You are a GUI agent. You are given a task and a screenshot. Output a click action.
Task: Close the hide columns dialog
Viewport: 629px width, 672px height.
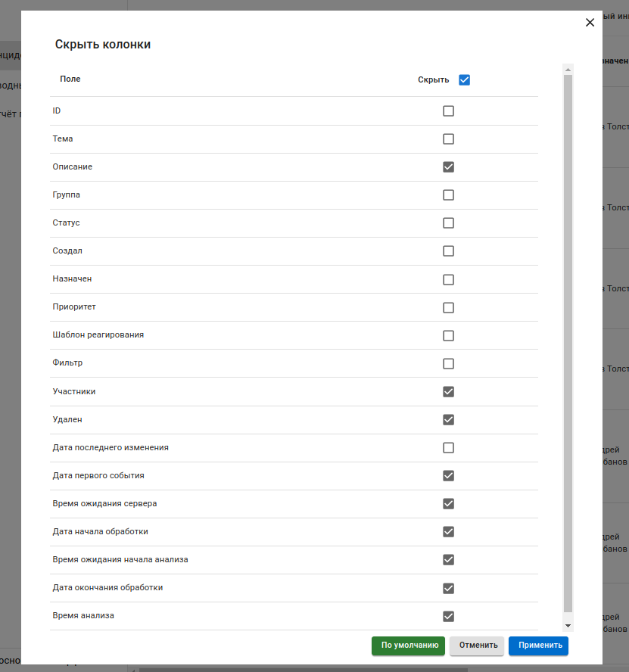590,23
